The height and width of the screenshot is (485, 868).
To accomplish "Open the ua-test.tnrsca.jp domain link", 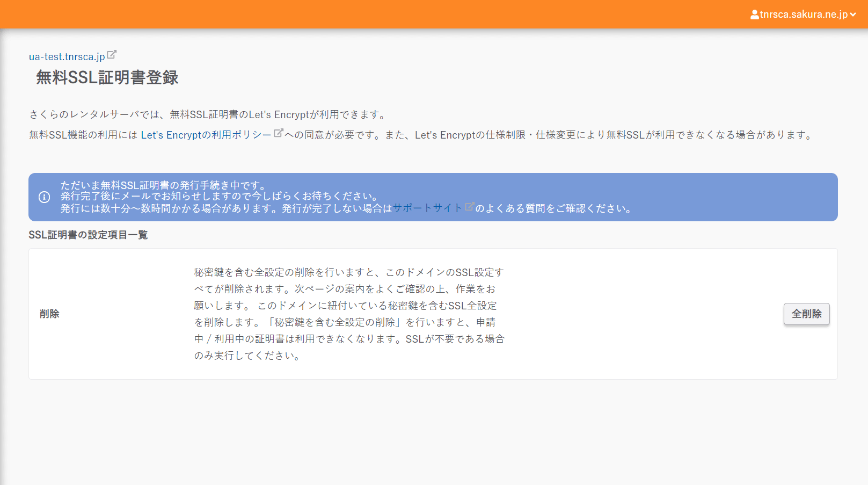I will click(67, 56).
